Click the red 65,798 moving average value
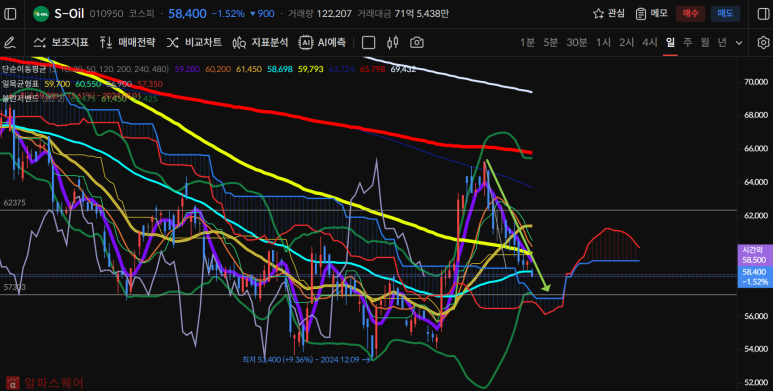Screen dimensions: 773x391 (x=372, y=69)
